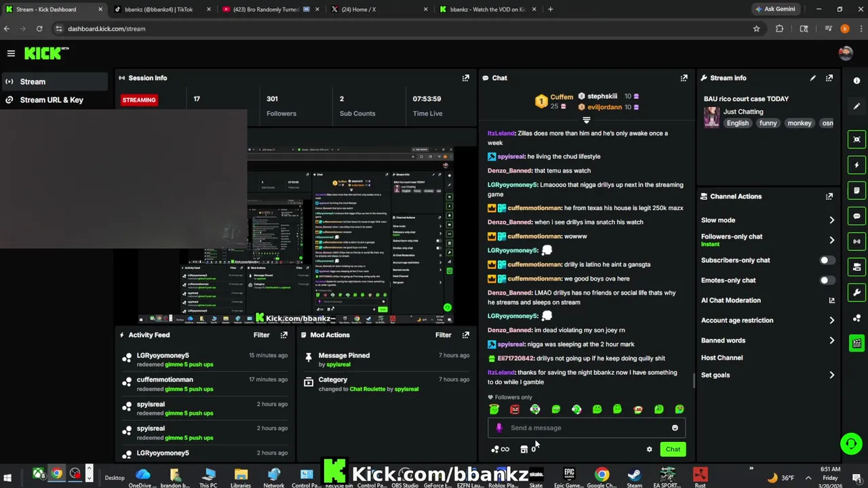The image size is (868, 488).
Task: Open the Stream page in the left sidebar
Action: (x=54, y=82)
